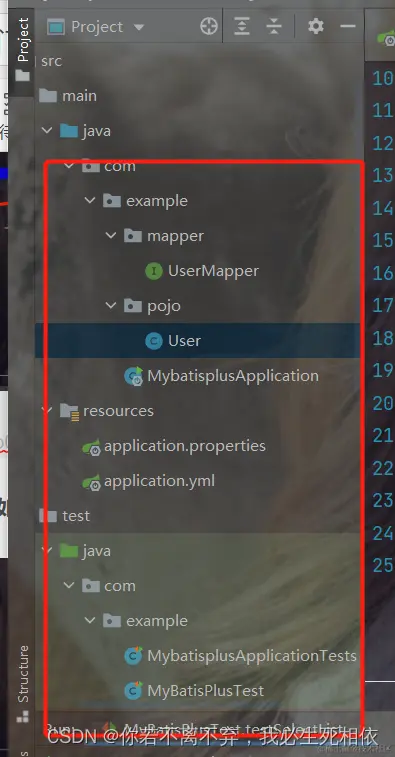
Task: Click the folder icon below Project tab
Action: click(x=23, y=76)
